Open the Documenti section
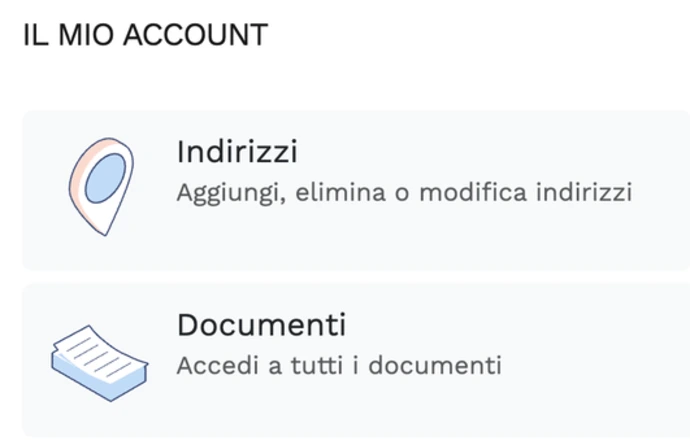This screenshot has width=690, height=445. [x=261, y=325]
